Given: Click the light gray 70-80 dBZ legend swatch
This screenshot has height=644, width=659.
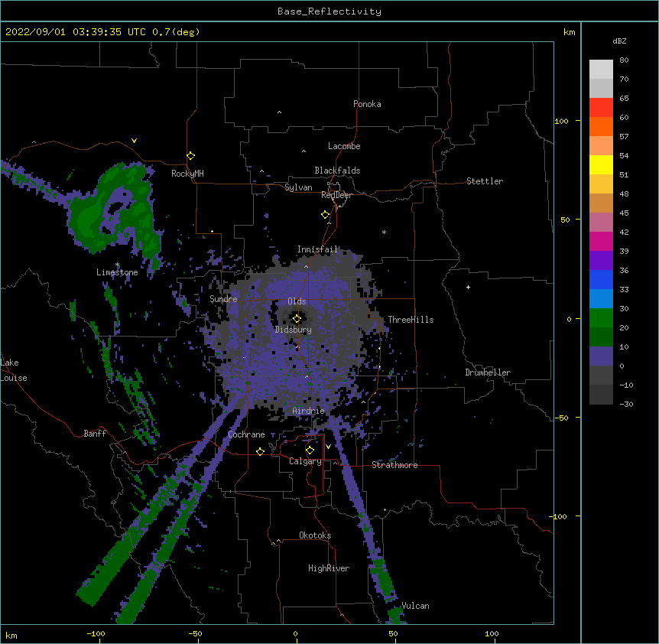Looking at the screenshot, I should pyautogui.click(x=601, y=70).
